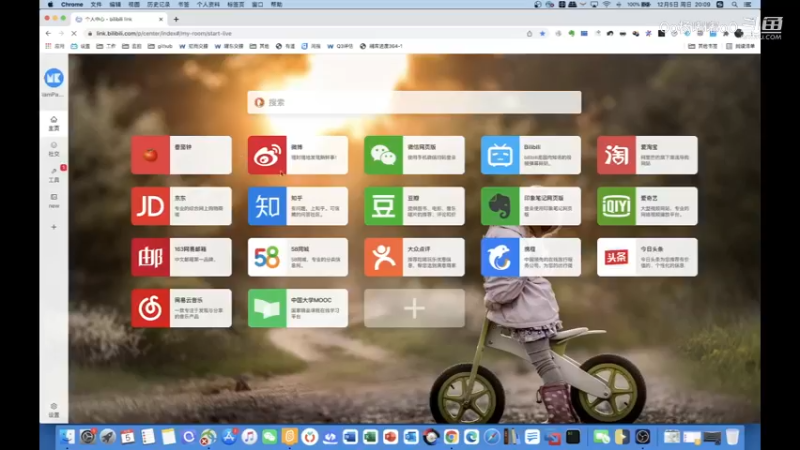Bookmark this page with star icon
This screenshot has width=800, height=450.
(542, 33)
